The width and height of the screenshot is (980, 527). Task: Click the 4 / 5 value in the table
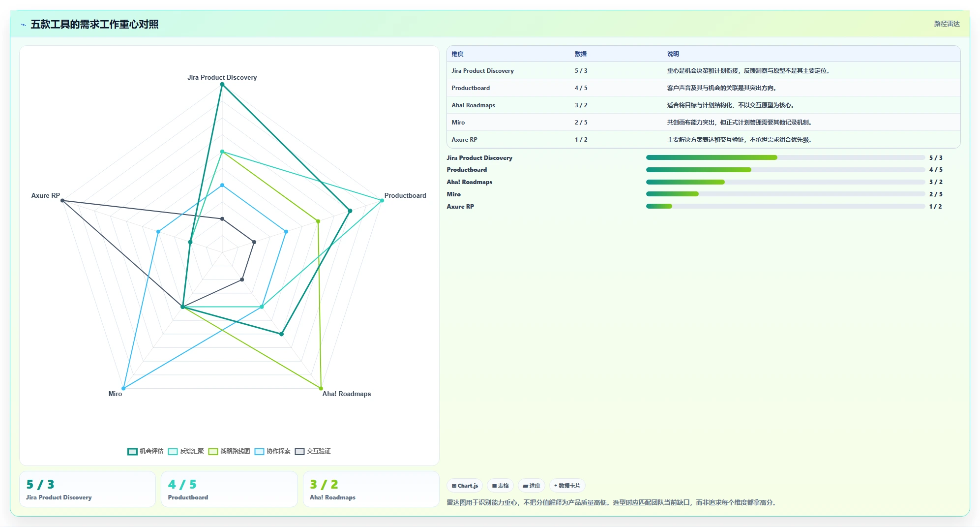point(581,88)
